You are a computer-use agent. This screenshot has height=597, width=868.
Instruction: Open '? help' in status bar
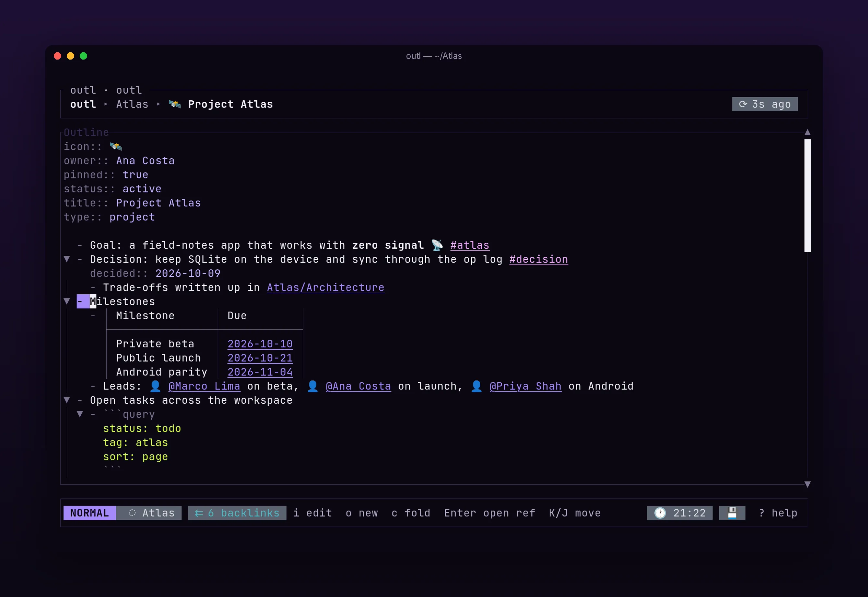(778, 513)
